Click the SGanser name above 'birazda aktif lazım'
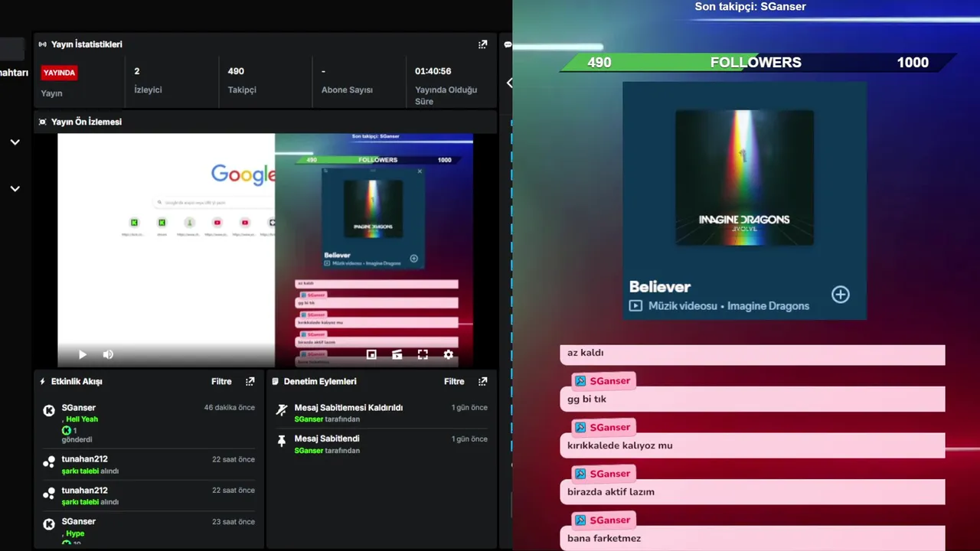Viewport: 980px width, 551px height. click(610, 474)
